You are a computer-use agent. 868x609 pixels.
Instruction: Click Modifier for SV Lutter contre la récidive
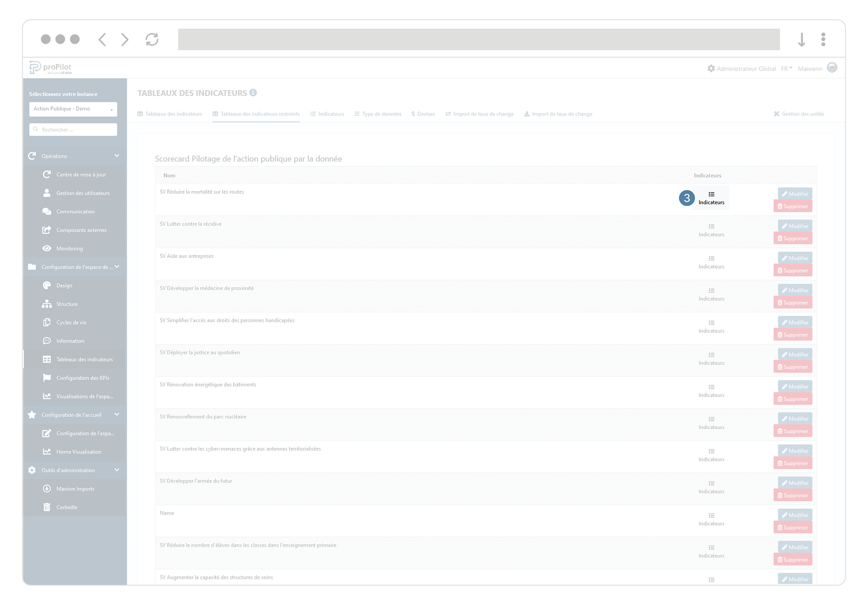click(x=795, y=226)
